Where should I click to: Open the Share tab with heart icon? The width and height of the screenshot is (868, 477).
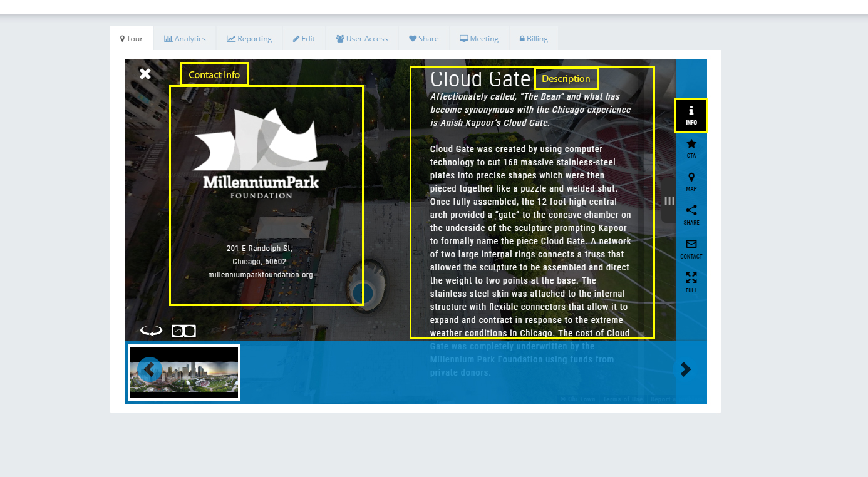point(424,38)
